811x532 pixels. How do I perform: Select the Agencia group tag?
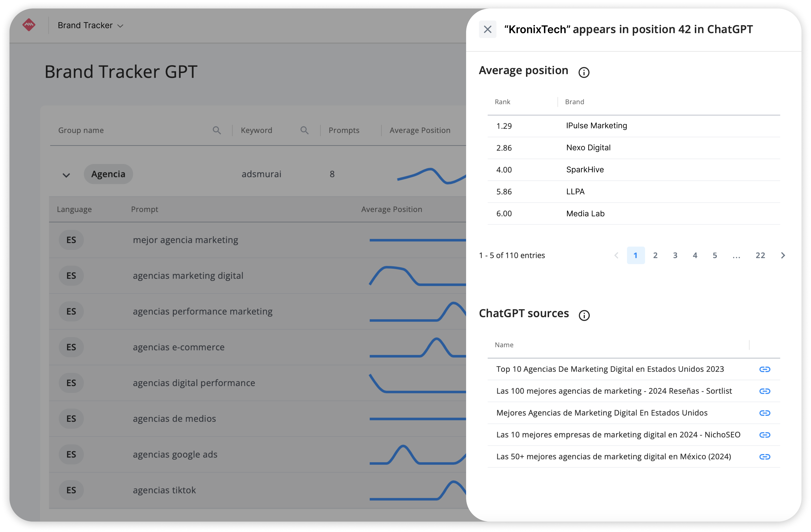coord(108,174)
